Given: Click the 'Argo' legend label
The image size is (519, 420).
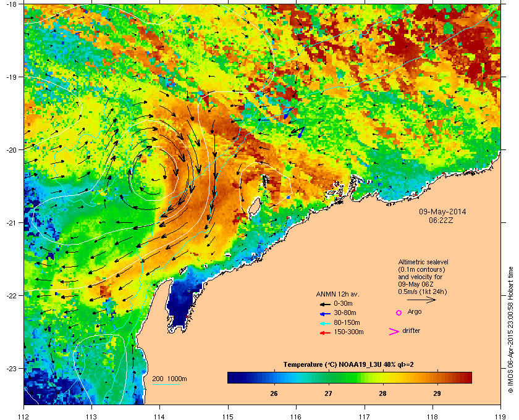Looking at the screenshot, I should pyautogui.click(x=415, y=312).
